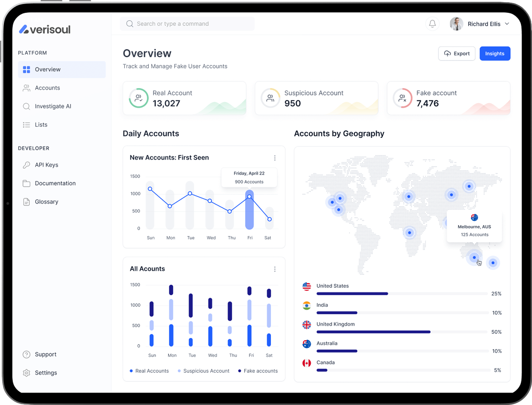Viewport: 532px width, 405px height.
Task: Open options menu for New Accounts chart
Action: tap(275, 158)
